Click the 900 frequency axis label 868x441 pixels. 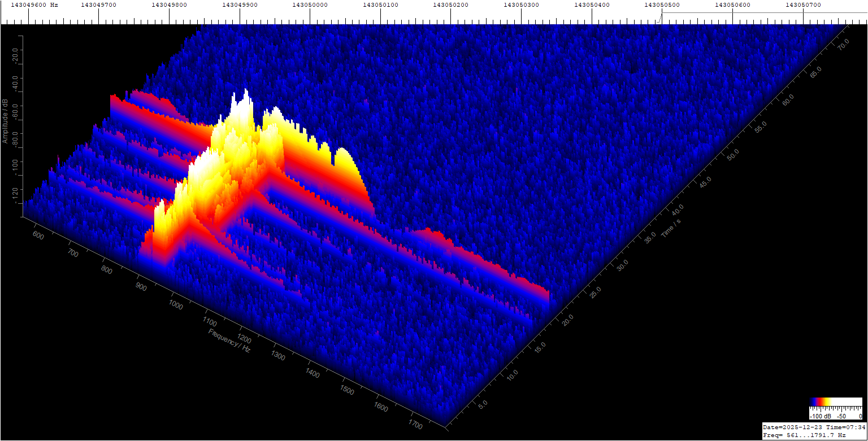click(141, 287)
